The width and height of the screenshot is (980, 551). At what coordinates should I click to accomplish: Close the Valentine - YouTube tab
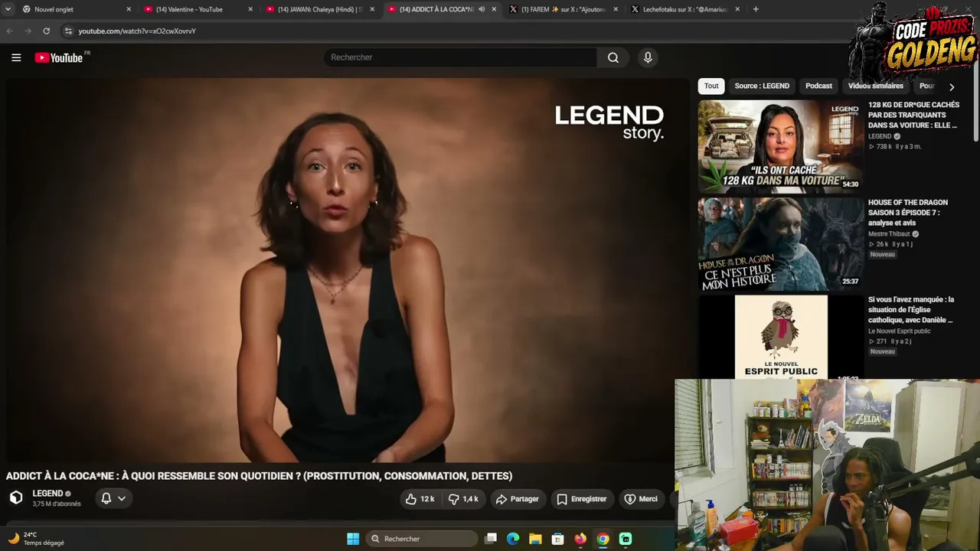pyautogui.click(x=250, y=9)
